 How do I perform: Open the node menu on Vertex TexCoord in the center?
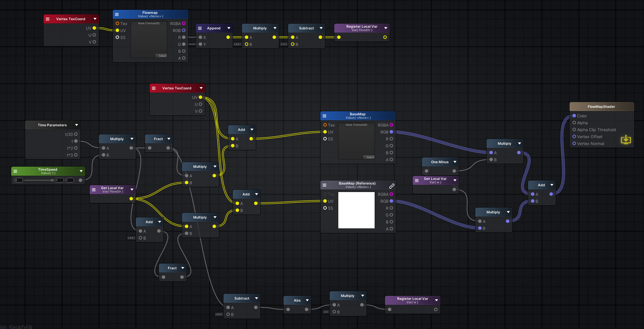(x=154, y=88)
